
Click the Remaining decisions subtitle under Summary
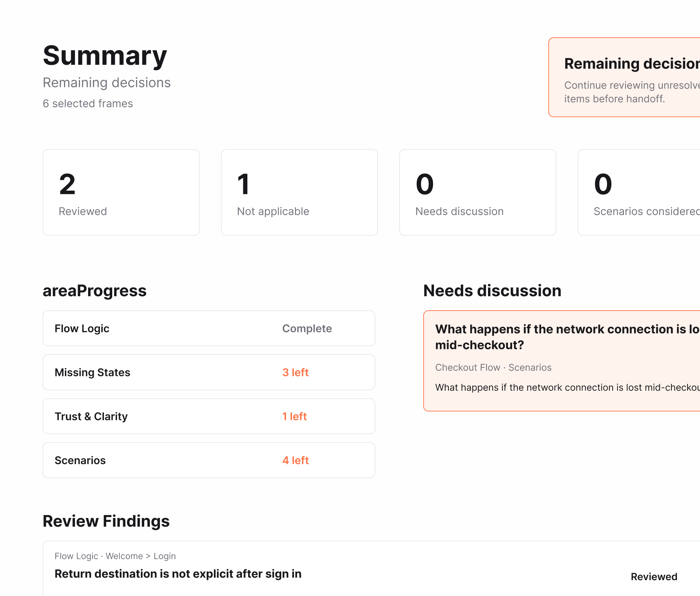coord(107,83)
